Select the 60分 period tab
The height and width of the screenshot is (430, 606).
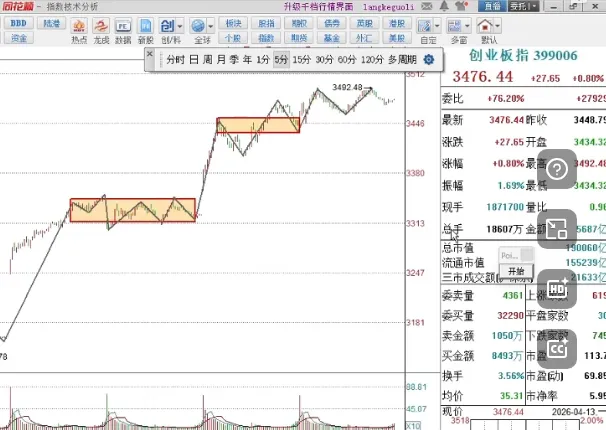coord(347,59)
